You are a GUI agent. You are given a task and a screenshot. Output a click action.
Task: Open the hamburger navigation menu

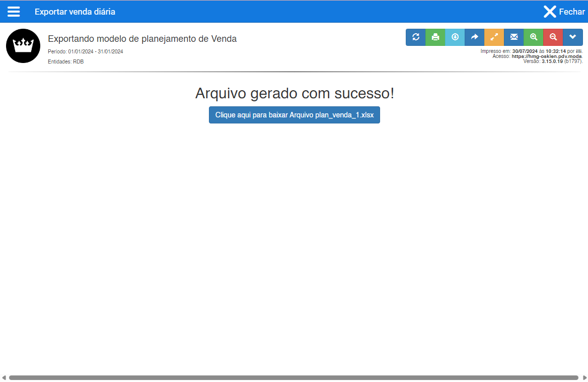tap(14, 11)
